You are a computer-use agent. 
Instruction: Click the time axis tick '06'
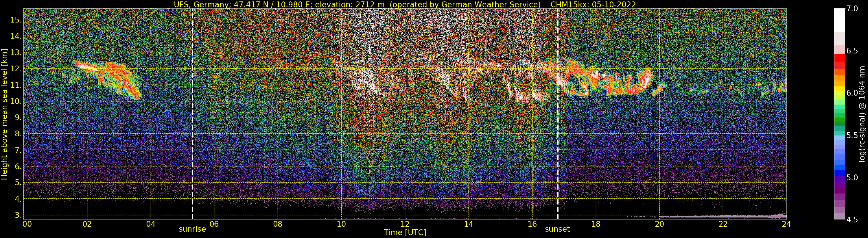(214, 224)
